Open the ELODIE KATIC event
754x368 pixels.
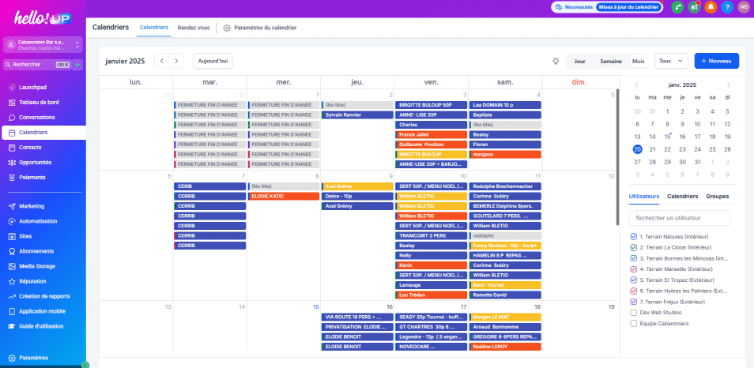click(284, 196)
